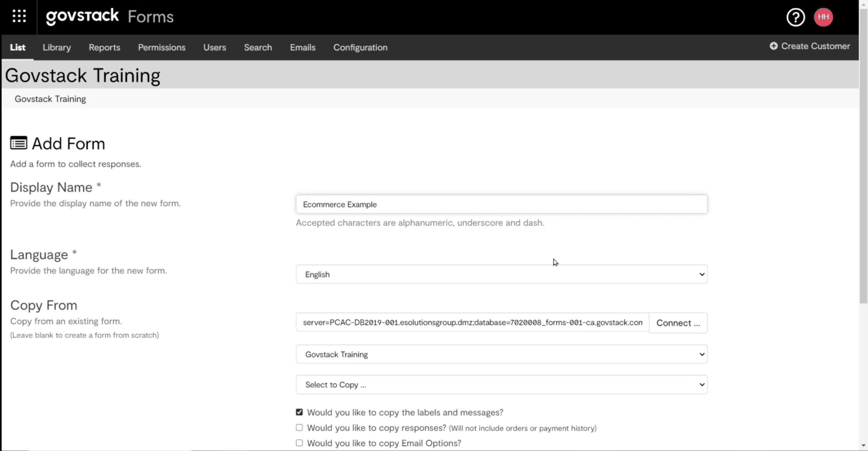The width and height of the screenshot is (868, 451).
Task: Open the Govstack Training customer dropdown
Action: tap(501, 354)
